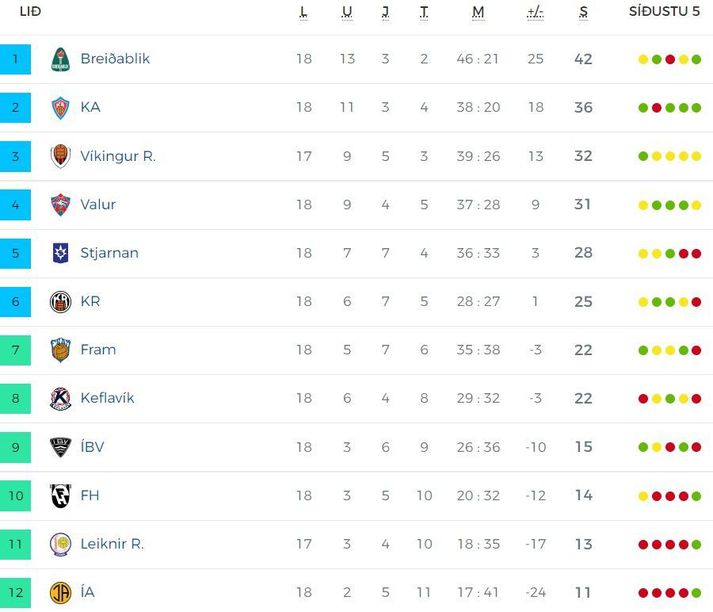Click the yellow ÍA crest

[60, 592]
